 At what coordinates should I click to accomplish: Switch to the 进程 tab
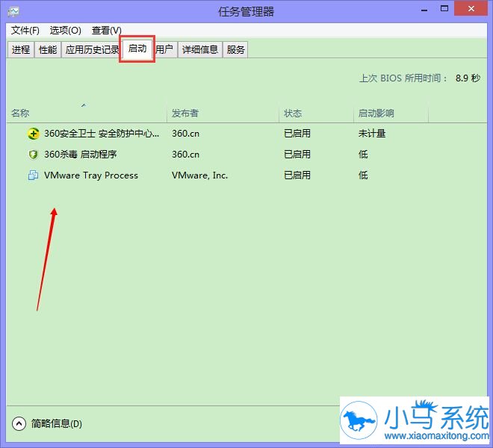21,50
